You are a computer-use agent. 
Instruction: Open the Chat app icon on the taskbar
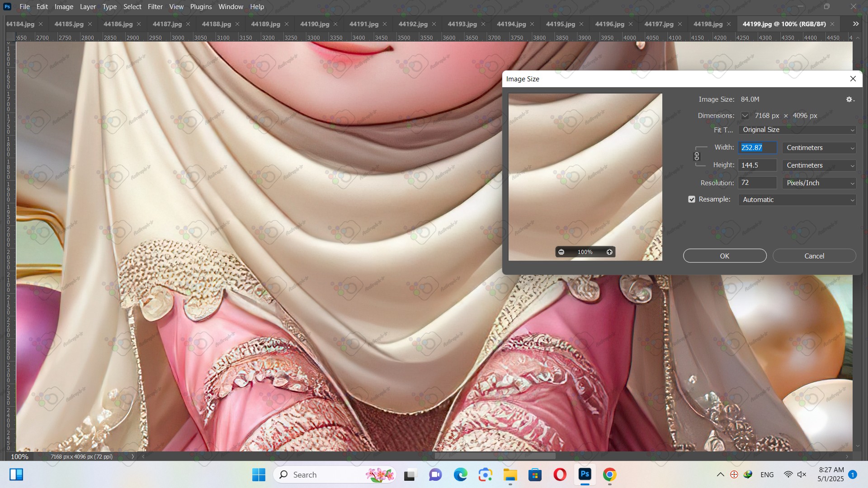435,475
